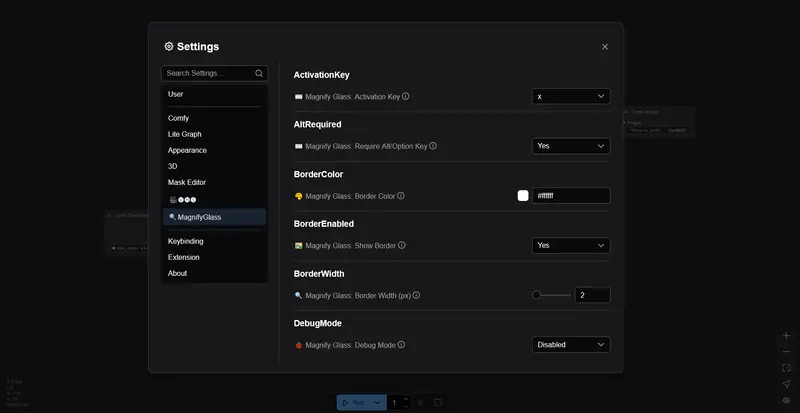
Task: Click the white Border Color swatch
Action: (x=523, y=196)
